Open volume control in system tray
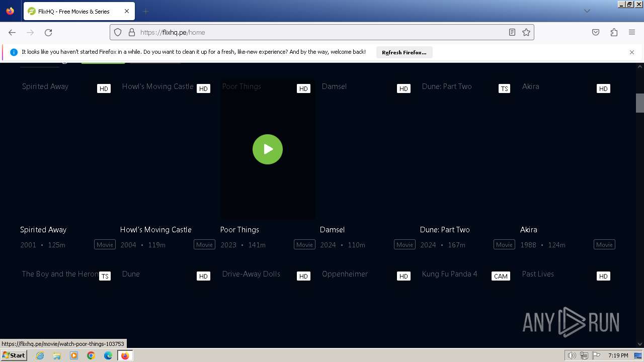Image resolution: width=644 pixels, height=362 pixels. pyautogui.click(x=572, y=355)
